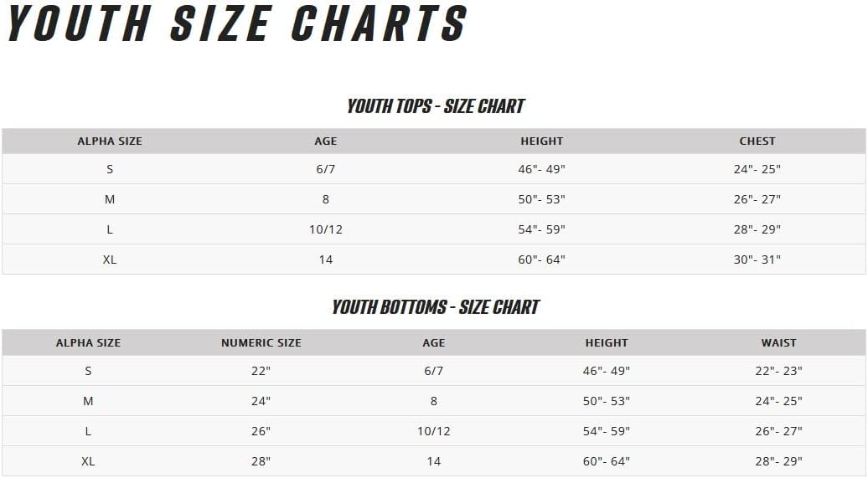Select the XL row in tops chart
This screenshot has height=478, width=868.
pos(434,260)
